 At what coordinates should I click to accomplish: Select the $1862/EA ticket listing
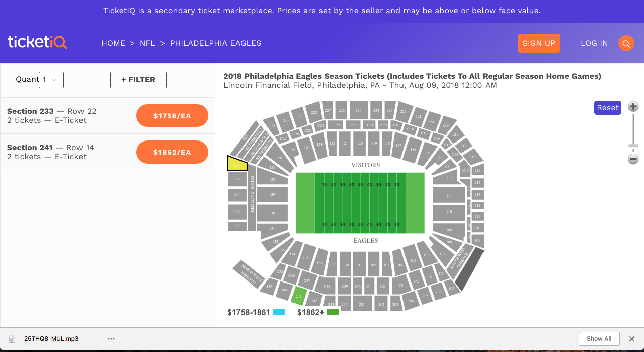tap(172, 152)
